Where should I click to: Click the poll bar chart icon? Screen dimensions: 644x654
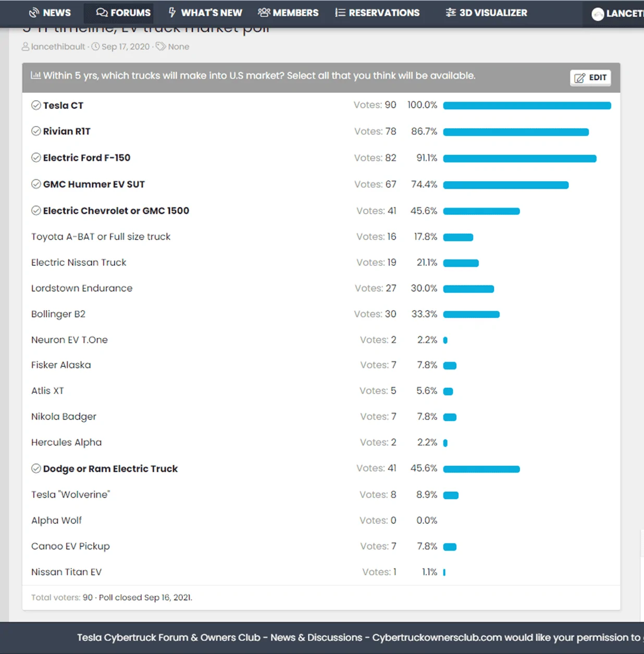click(35, 76)
